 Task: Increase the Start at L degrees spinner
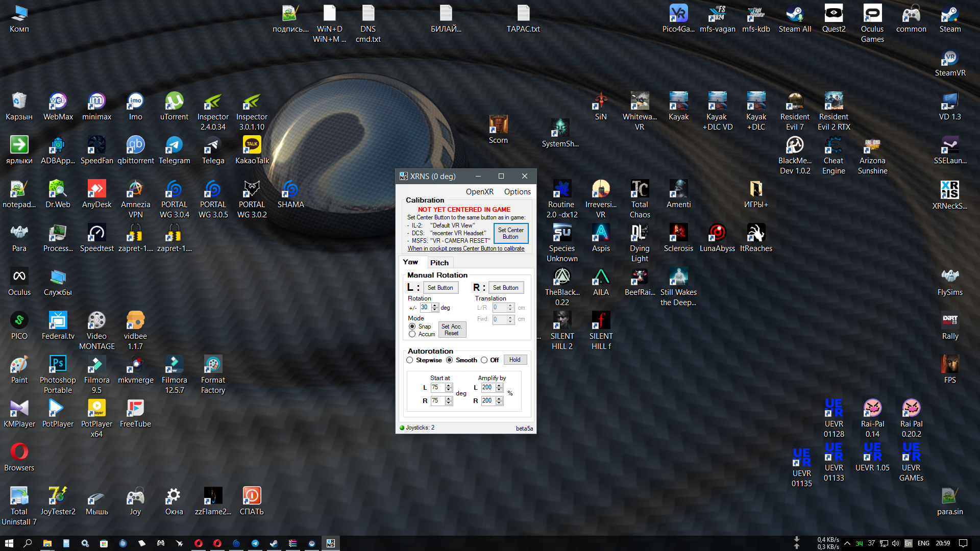(x=449, y=385)
